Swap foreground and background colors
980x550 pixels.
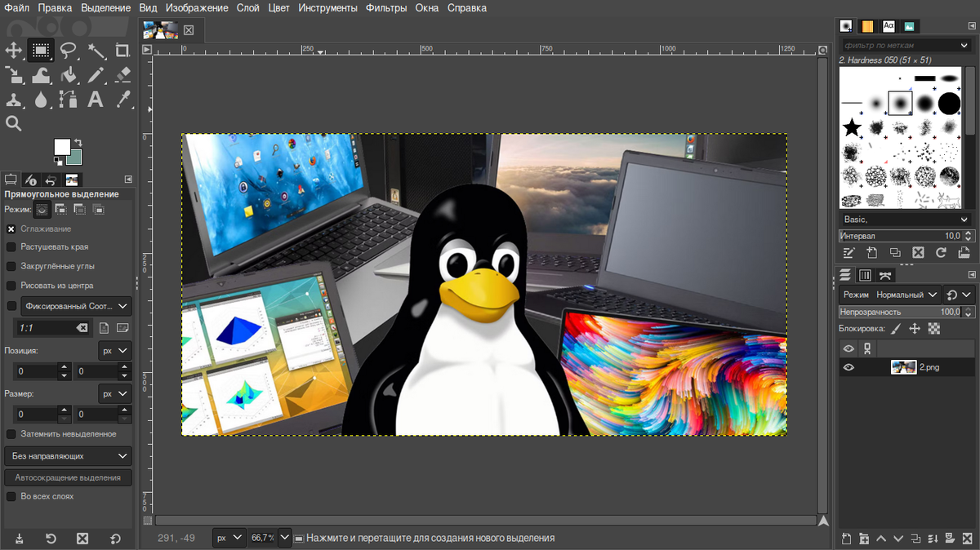[79, 143]
